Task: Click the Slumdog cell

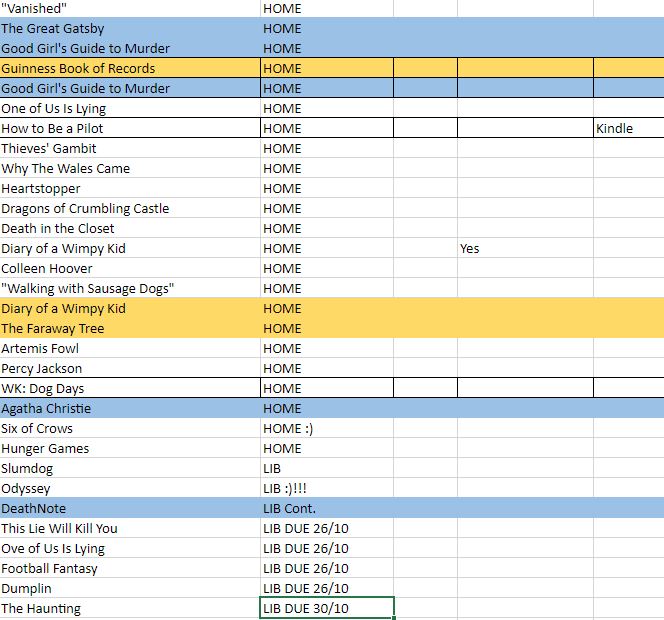Action: (130, 468)
